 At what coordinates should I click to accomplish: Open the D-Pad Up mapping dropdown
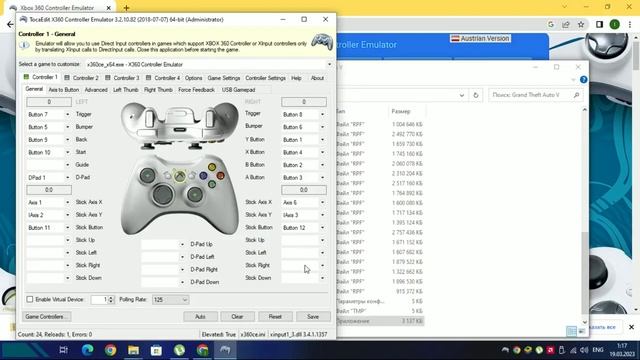point(182,244)
